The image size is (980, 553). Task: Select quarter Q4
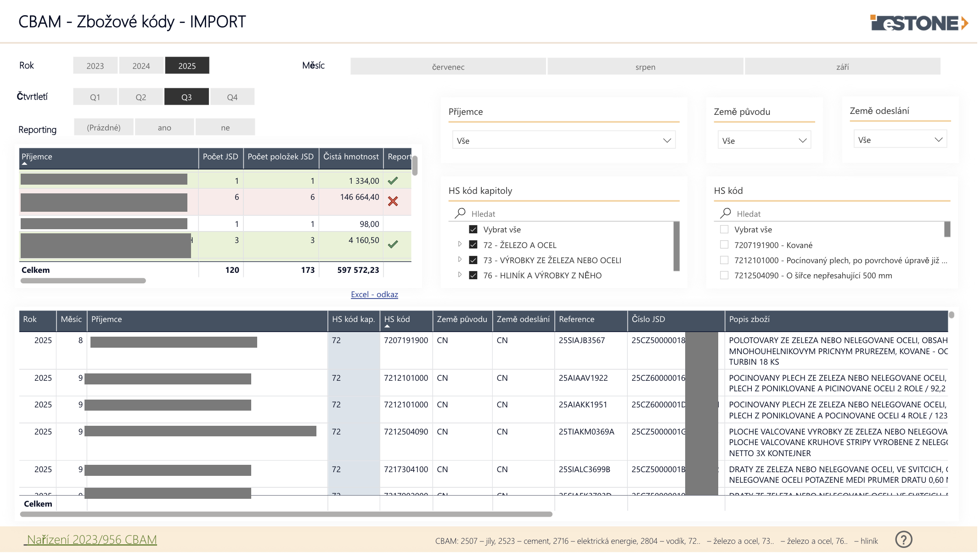[232, 97]
